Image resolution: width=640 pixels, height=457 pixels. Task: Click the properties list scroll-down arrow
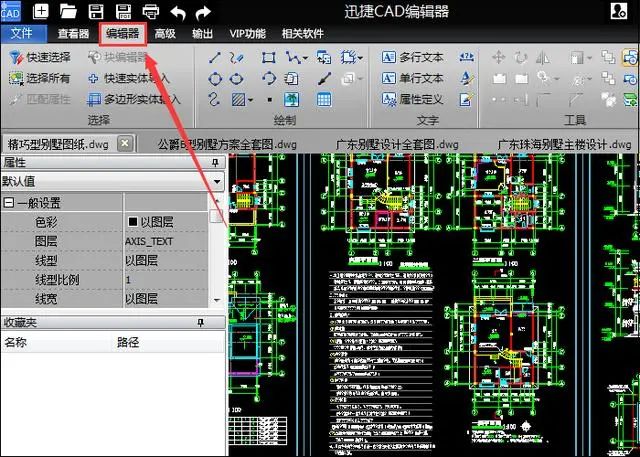(x=217, y=301)
